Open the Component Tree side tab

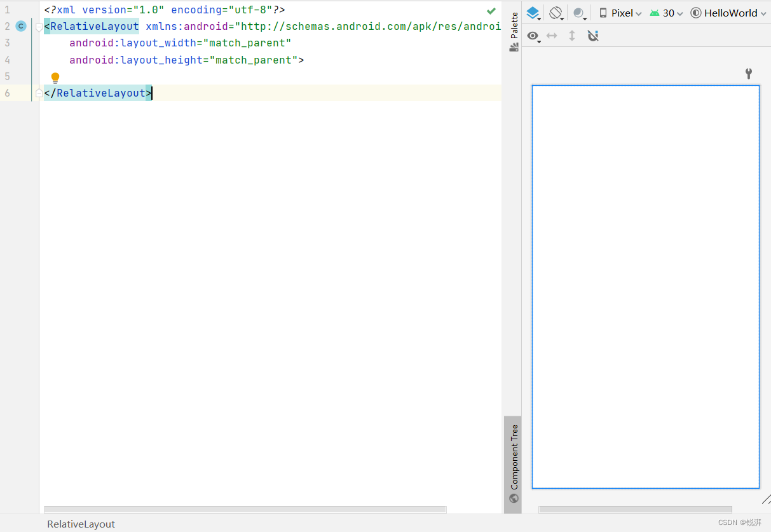(514, 464)
